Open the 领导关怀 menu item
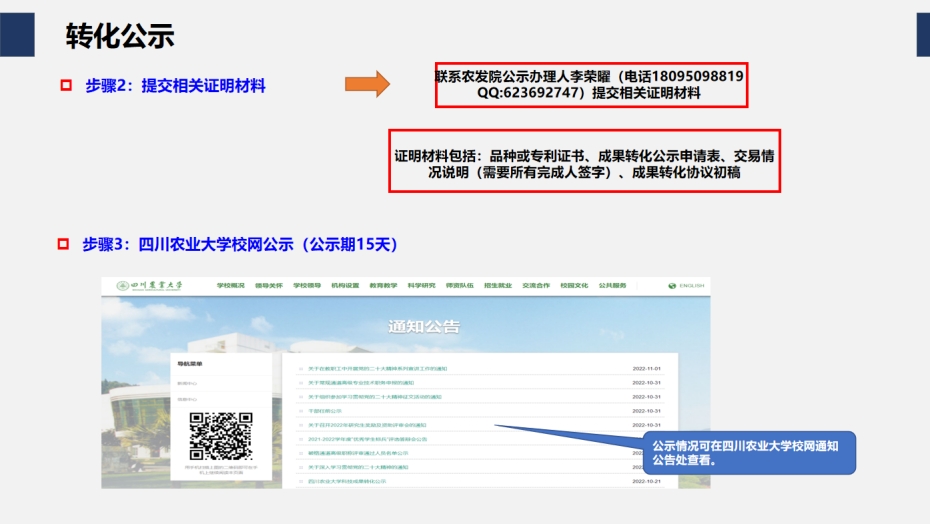Viewport: 930px width, 524px height. tap(269, 285)
